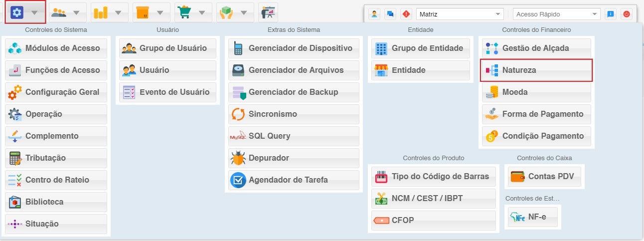The height and width of the screenshot is (241, 644).
Task: Click the red power icon
Action: pos(626,14)
